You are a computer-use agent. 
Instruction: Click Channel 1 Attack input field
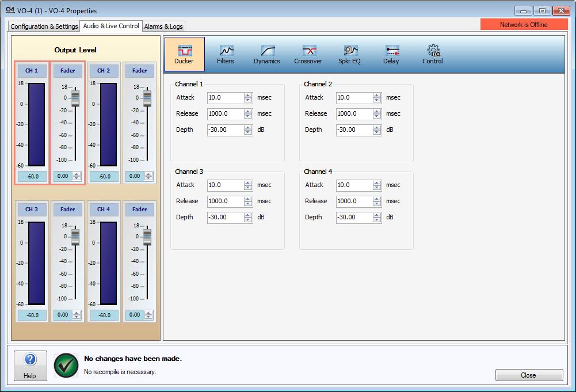pyautogui.click(x=226, y=98)
